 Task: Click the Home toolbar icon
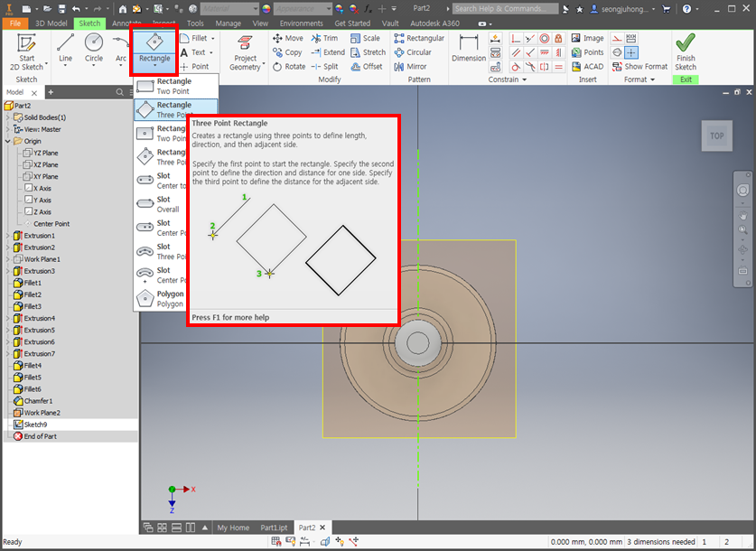(x=123, y=9)
